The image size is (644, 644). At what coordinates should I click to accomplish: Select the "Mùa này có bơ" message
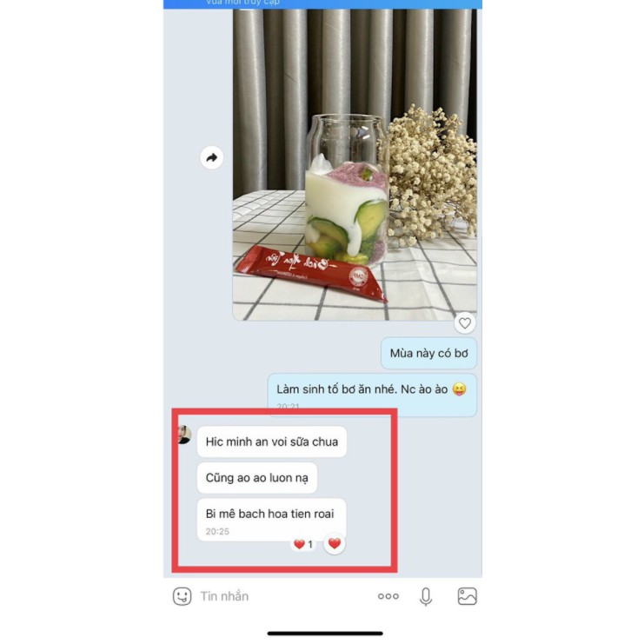click(x=428, y=353)
